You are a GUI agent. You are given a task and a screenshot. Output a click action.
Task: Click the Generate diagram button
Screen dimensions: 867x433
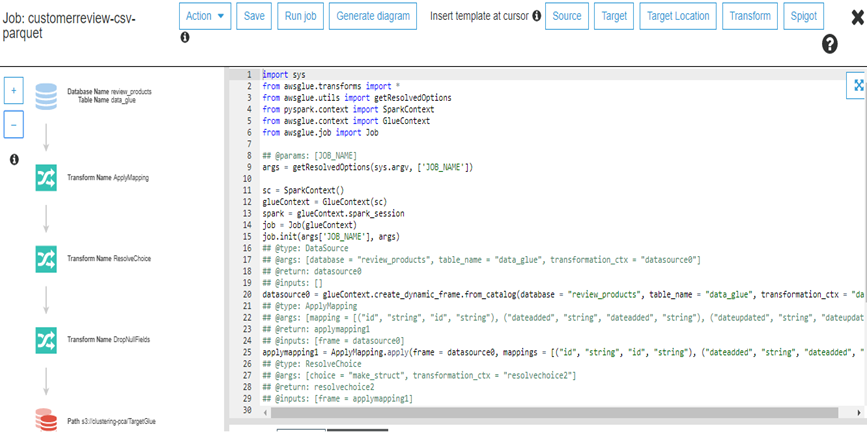tap(373, 16)
